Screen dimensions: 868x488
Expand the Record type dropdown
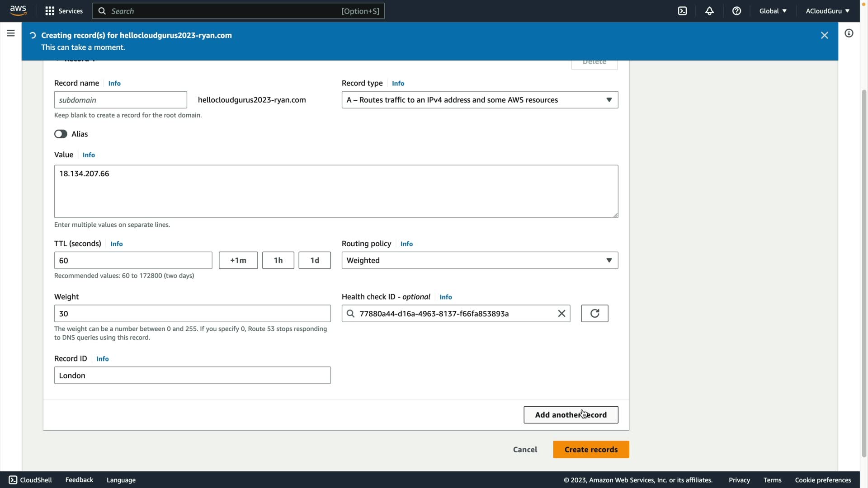[x=480, y=100]
